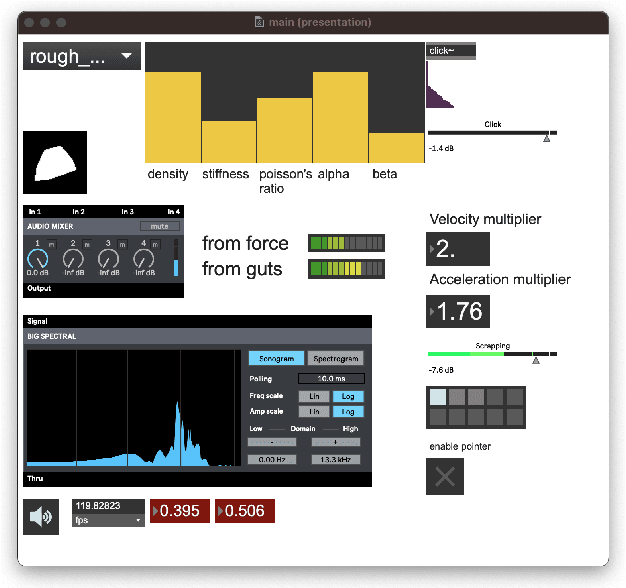Select Log for Amp scale
This screenshot has width=626, height=588.
coord(348,411)
